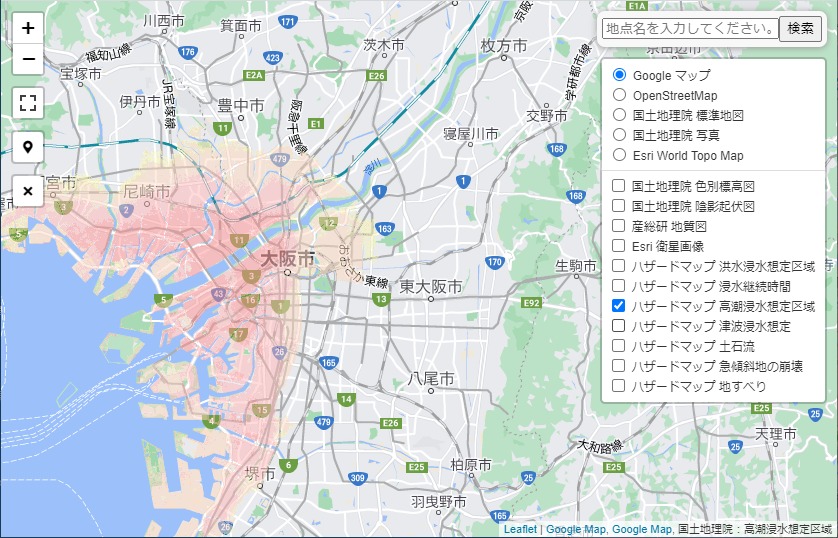
Task: Click the 柏原市 label on map
Action: coord(471,465)
